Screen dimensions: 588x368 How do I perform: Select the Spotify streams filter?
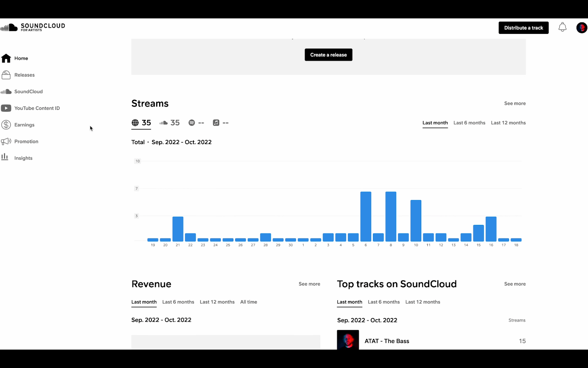(196, 123)
